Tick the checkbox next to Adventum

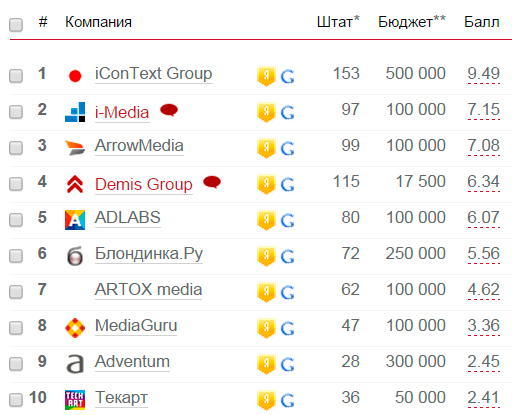[x=16, y=364]
